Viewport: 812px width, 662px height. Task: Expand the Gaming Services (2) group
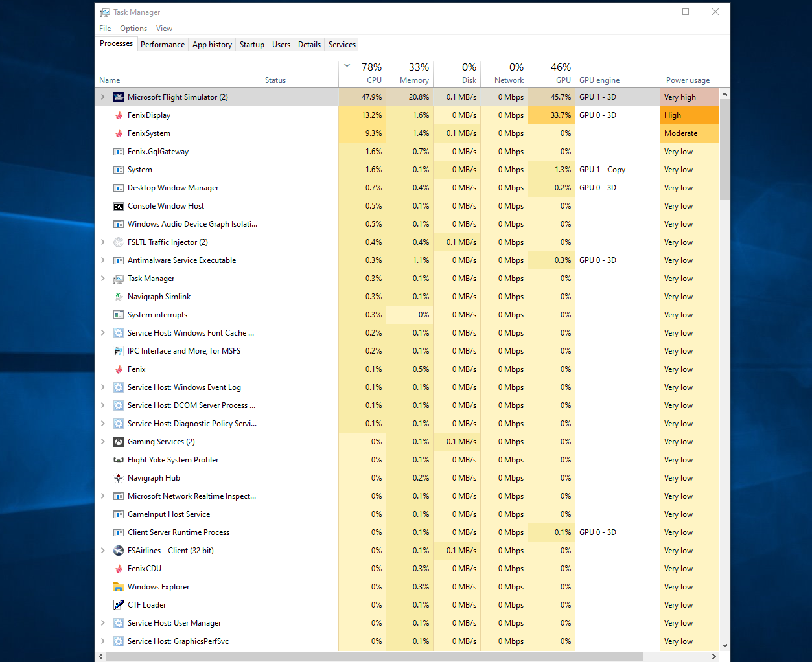tap(102, 442)
